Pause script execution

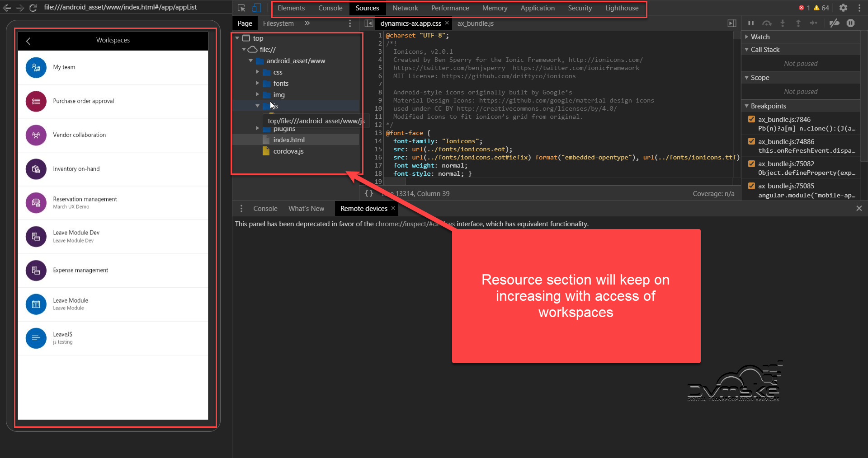click(x=751, y=23)
